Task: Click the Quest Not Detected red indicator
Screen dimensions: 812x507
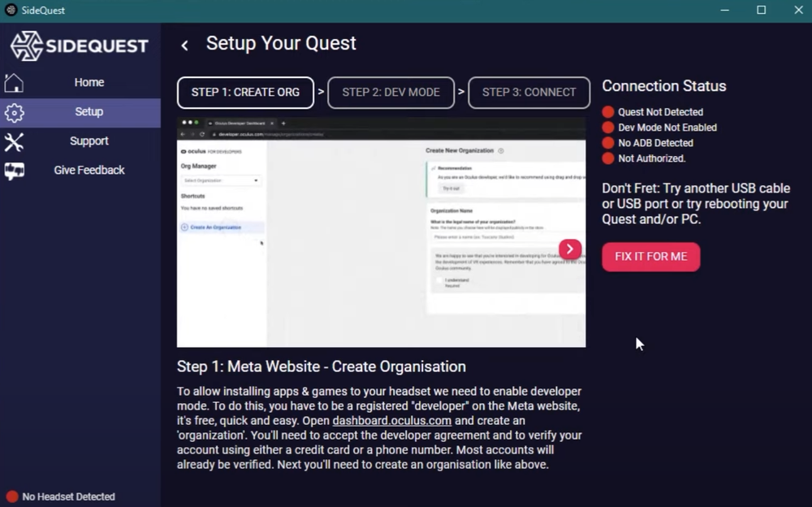Action: coord(609,112)
